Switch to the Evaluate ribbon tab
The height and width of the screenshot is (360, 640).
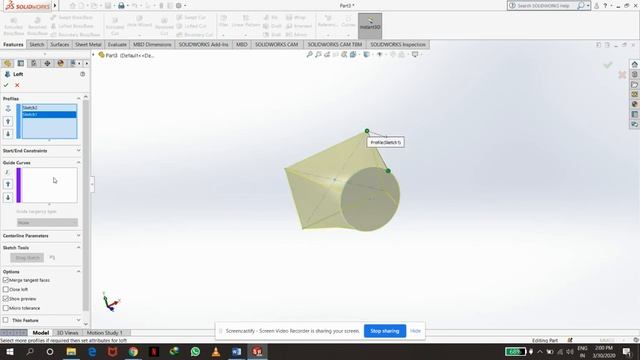[117, 44]
